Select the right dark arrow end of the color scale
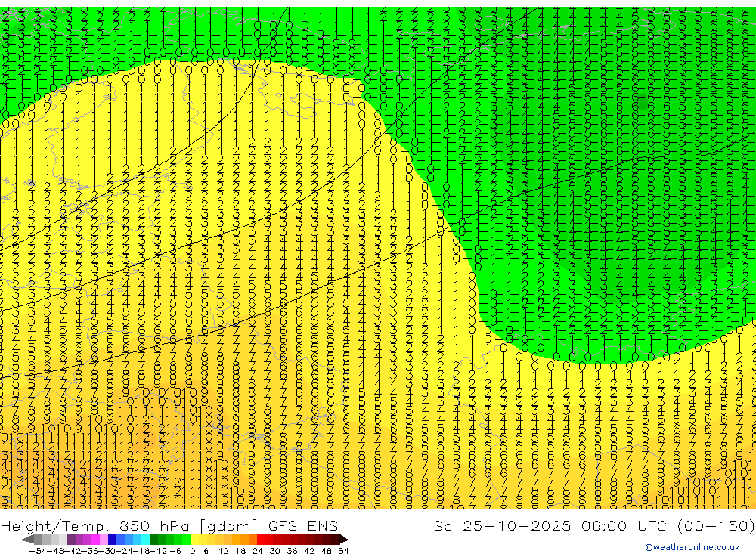 point(344,540)
